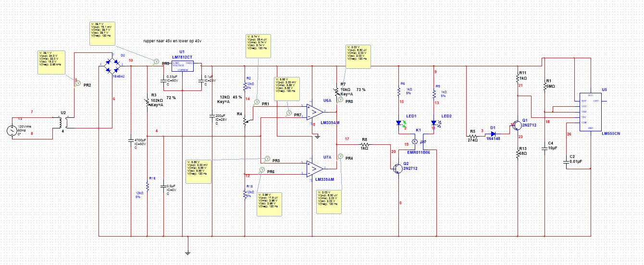Image resolution: width=644 pixels, height=265 pixels.
Task: Select the U7A comparator triangle
Action: (x=314, y=168)
